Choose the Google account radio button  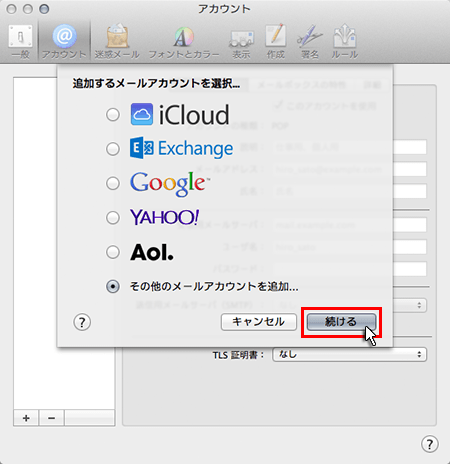point(113,183)
